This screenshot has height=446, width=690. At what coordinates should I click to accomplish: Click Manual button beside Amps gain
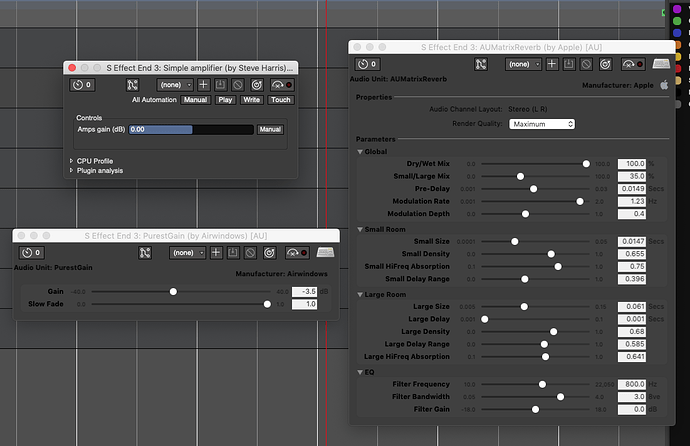pyautogui.click(x=270, y=130)
